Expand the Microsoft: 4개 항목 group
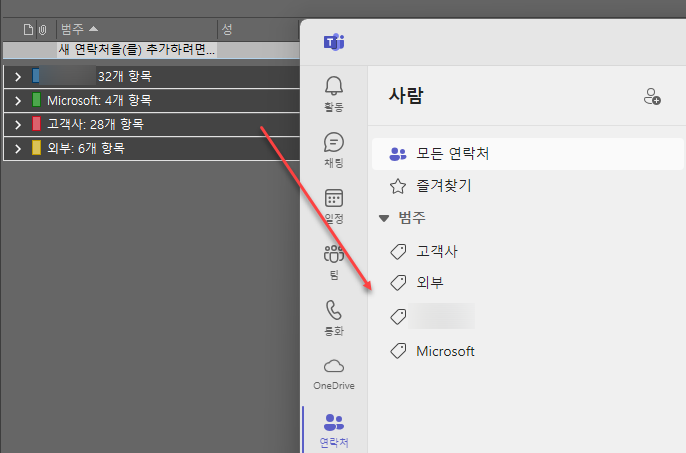This screenshot has width=686, height=453. click(18, 101)
